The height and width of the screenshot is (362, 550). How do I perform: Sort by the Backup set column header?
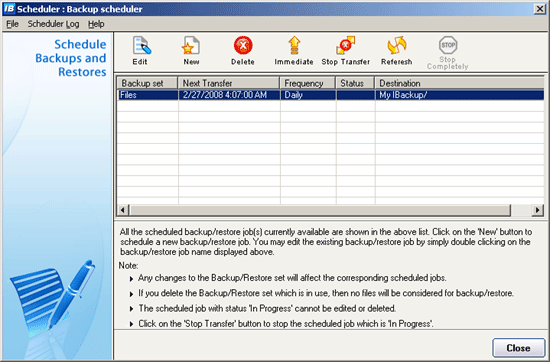pyautogui.click(x=147, y=83)
